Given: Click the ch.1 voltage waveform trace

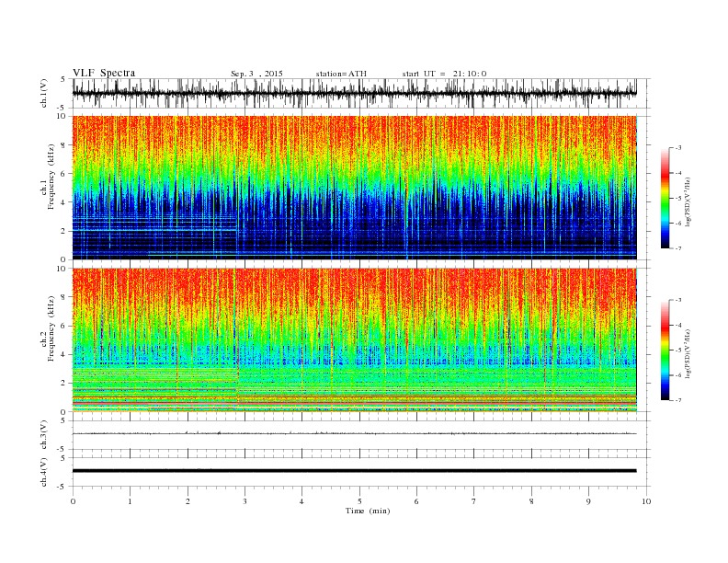Looking at the screenshot, I should pos(355,93).
